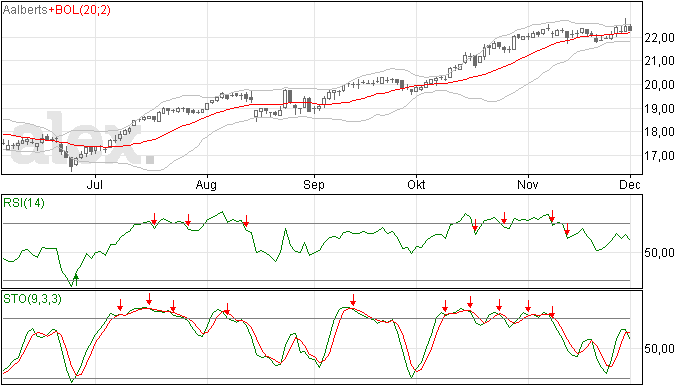Click the 20,00 price axis value
The width and height of the screenshot is (690, 387).
point(659,85)
